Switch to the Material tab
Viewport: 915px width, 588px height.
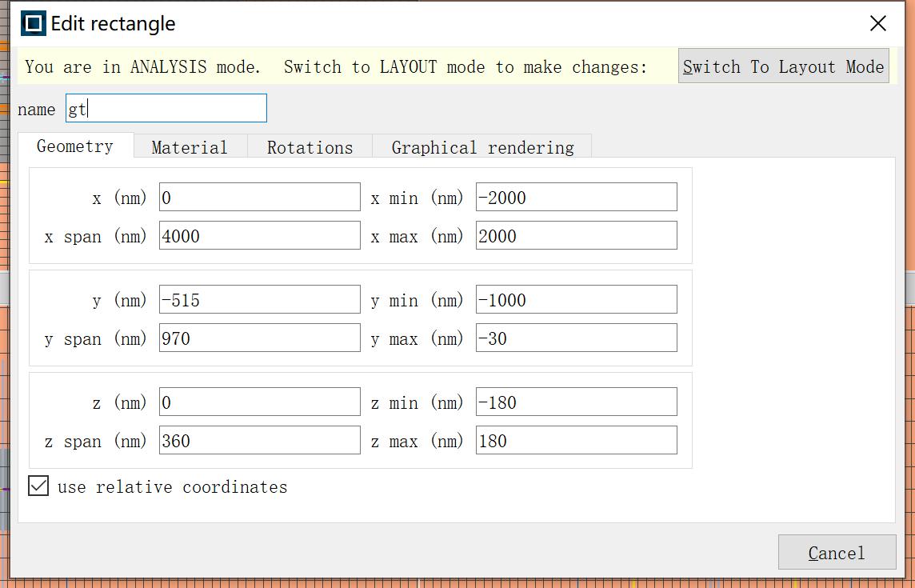(x=190, y=147)
